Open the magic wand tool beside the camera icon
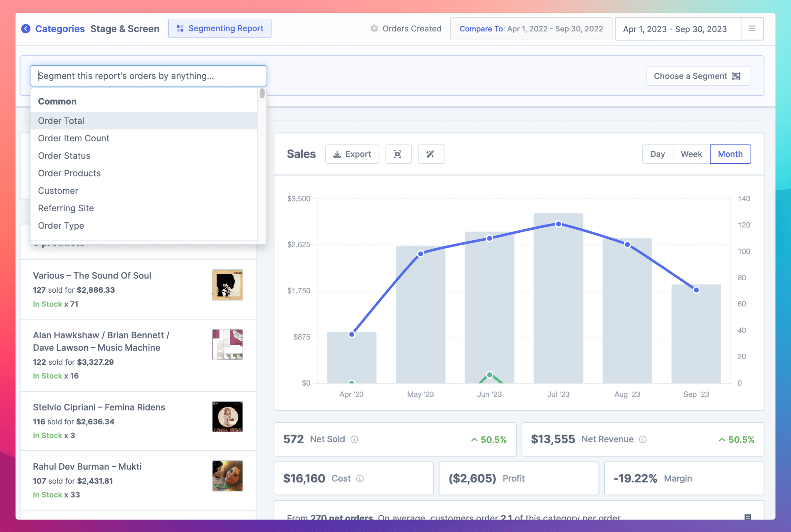The height and width of the screenshot is (532, 791). 431,154
